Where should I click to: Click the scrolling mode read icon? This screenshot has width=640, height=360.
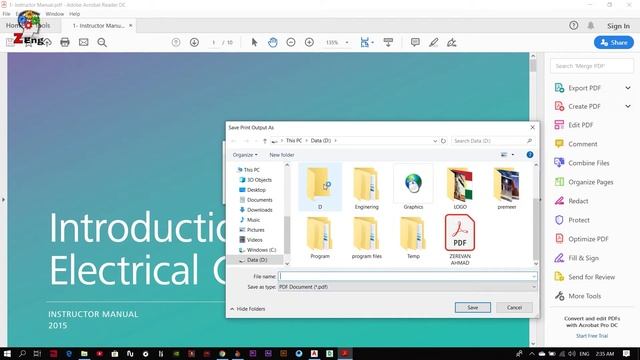click(388, 42)
